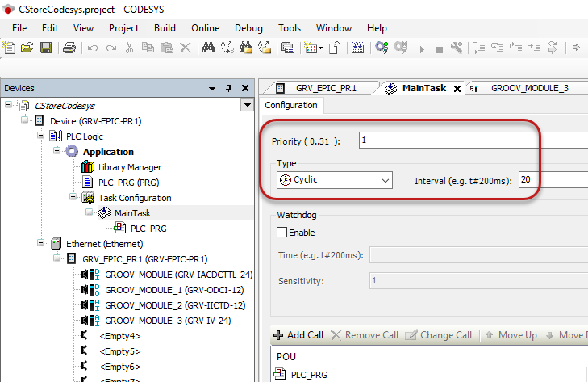Open the Devices panel options arrow
Image resolution: width=588 pixels, height=382 pixels.
coord(212,89)
